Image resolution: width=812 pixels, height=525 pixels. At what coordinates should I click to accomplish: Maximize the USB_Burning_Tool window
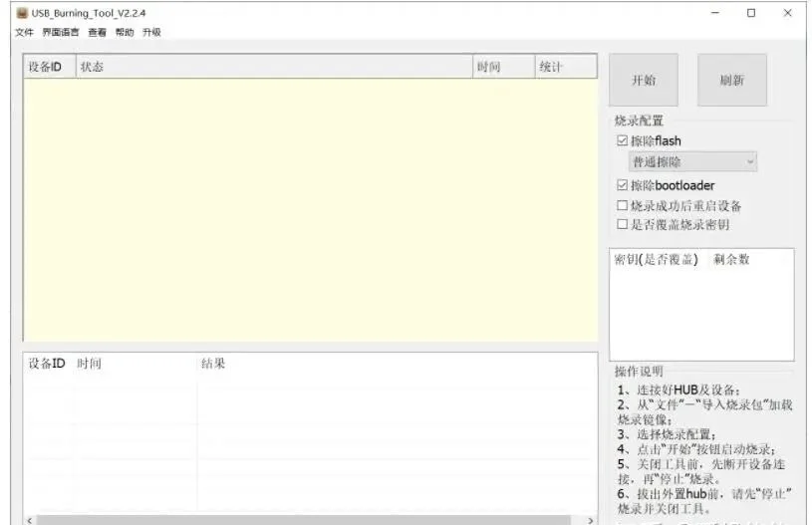point(751,12)
